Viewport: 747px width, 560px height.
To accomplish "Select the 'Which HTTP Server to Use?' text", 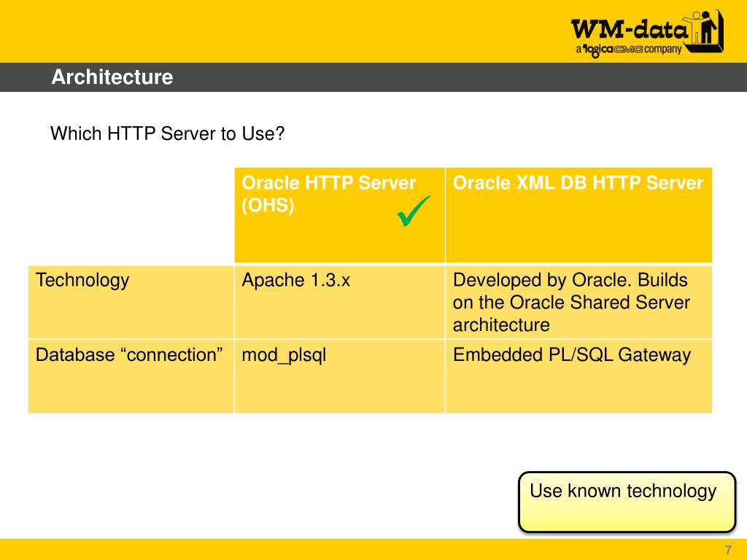I will (x=167, y=134).
